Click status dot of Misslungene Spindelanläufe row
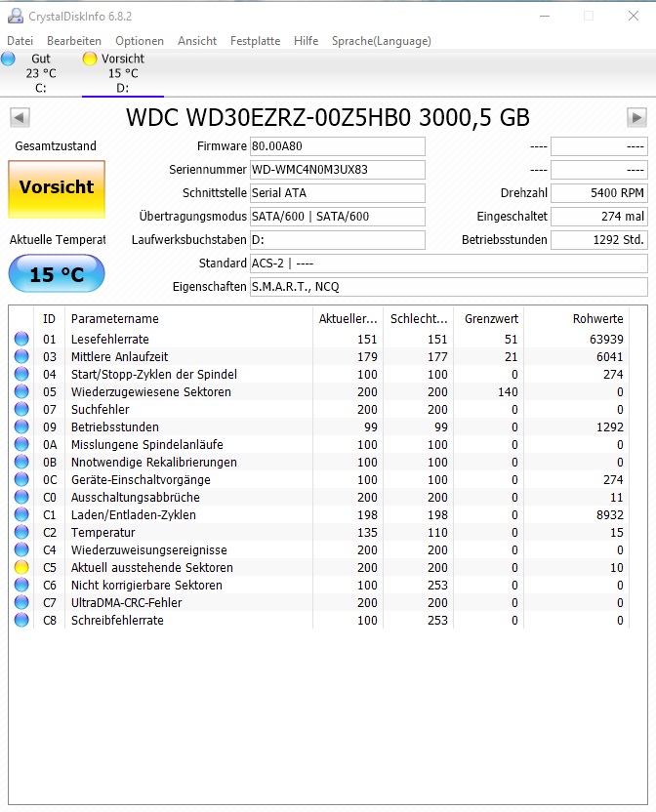This screenshot has width=656, height=812. pyautogui.click(x=21, y=444)
